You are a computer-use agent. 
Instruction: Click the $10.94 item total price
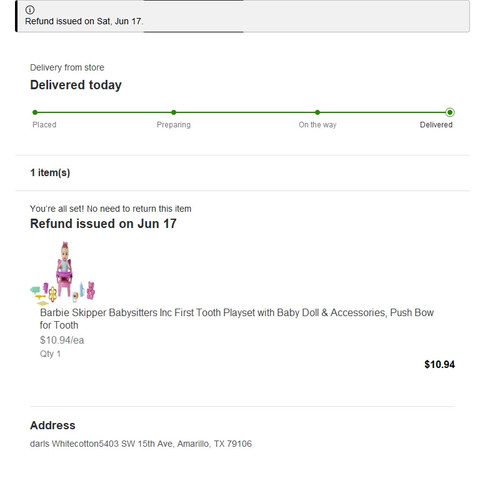coord(439,364)
